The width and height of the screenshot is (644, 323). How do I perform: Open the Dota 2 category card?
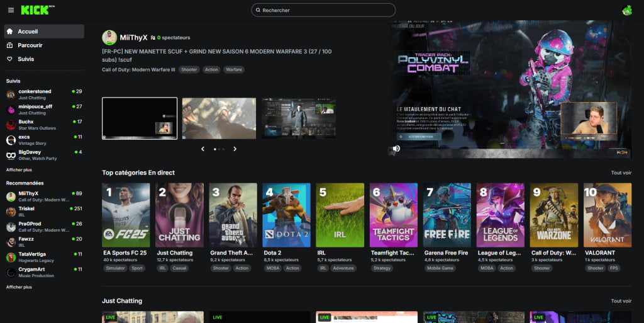(286, 227)
